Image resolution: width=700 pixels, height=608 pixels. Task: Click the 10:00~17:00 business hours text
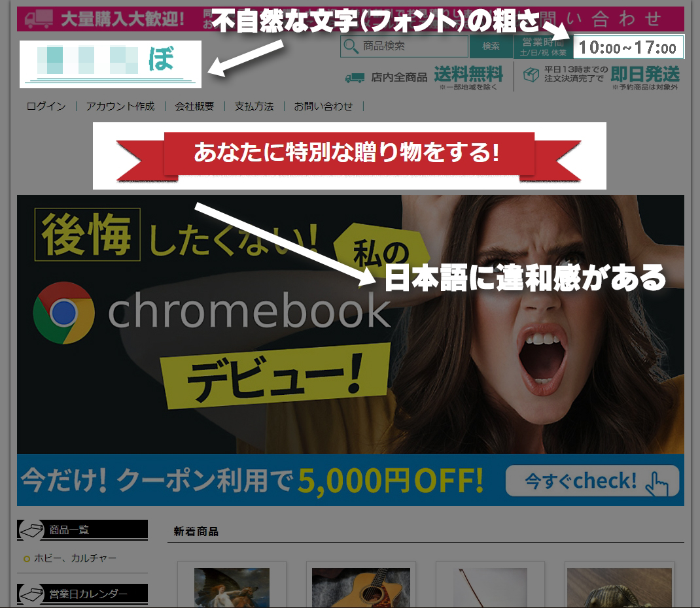pos(627,47)
